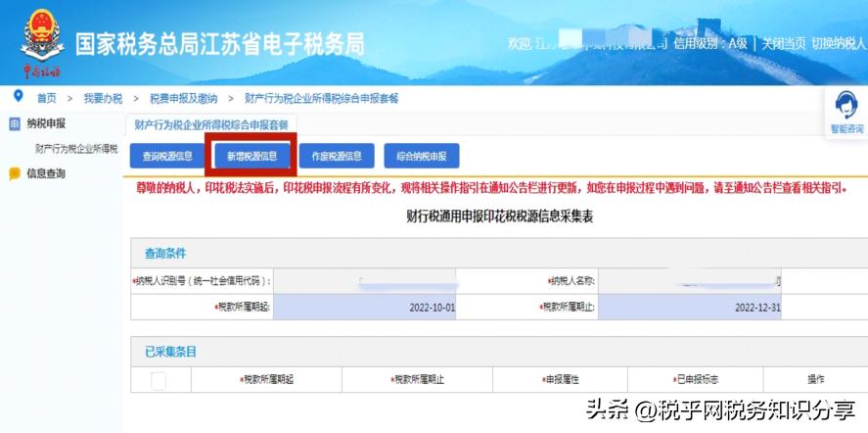868x433 pixels.
Task: Click the 申报属性 column header
Action: 560,380
